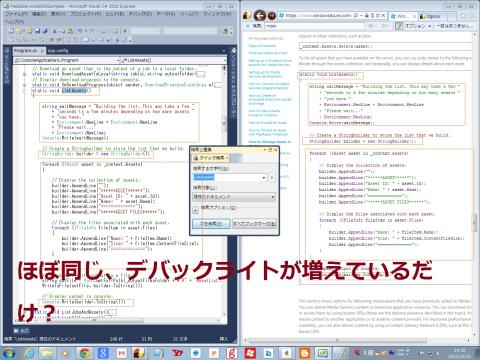Image resolution: width=480 pixels, height=360 pixels.
Task: Open the solution configuration dropdown in toolbar
Action: pyautogui.click(x=145, y=31)
